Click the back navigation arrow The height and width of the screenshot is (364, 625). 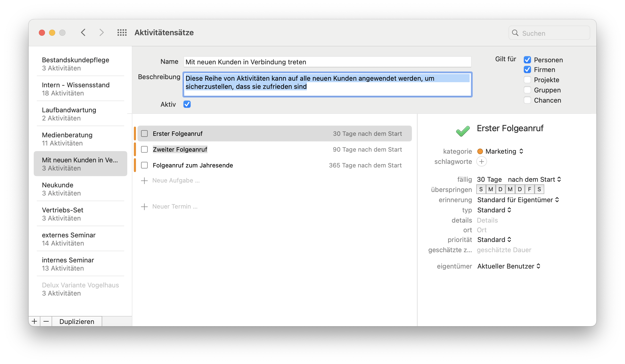(x=83, y=33)
